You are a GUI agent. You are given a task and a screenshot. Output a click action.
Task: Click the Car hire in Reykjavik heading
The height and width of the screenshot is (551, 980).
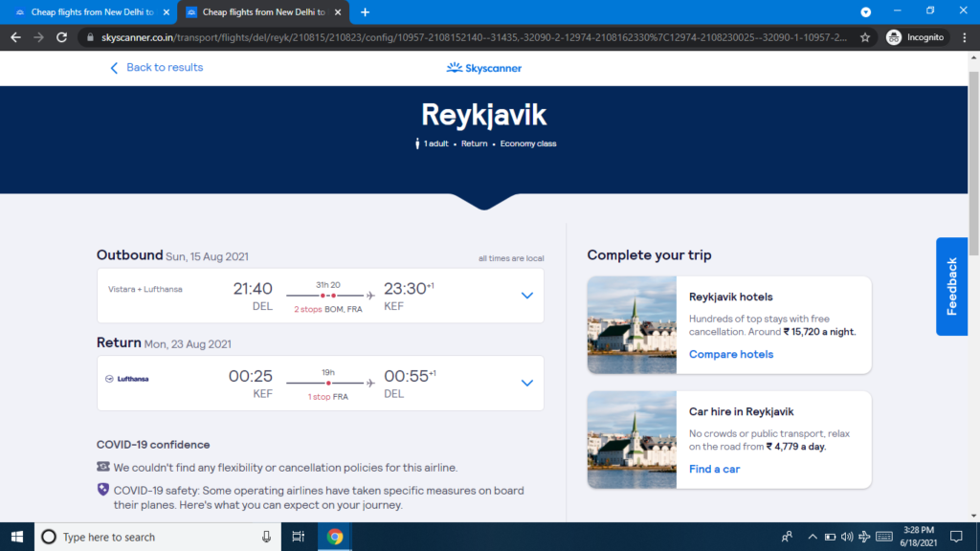(x=742, y=411)
